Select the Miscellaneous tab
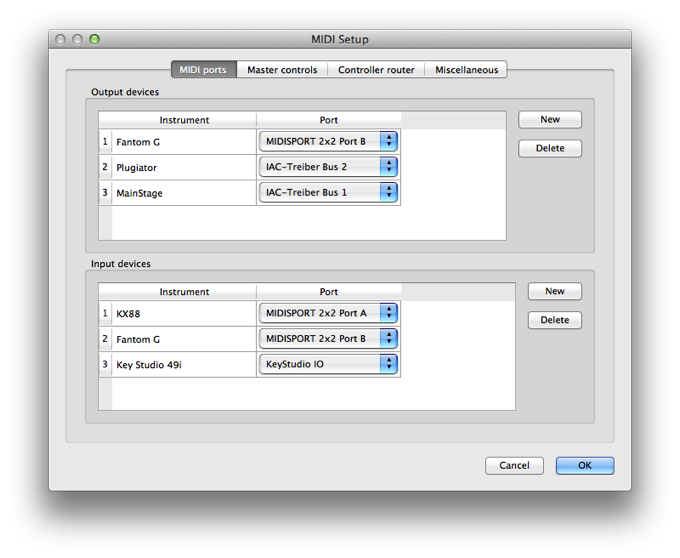Image resolution: width=680 pixels, height=558 pixels. 467,70
